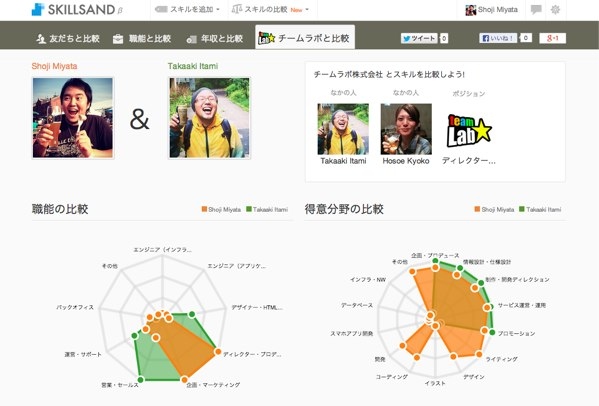Click the エンジニア（インフラ... axis label
The width and height of the screenshot is (599, 406).
(162, 250)
